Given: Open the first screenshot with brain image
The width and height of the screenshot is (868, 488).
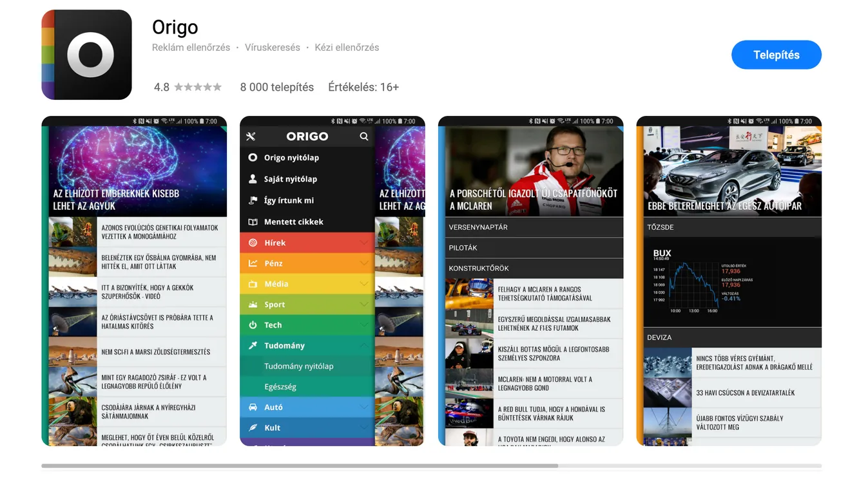Looking at the screenshot, I should 134,281.
